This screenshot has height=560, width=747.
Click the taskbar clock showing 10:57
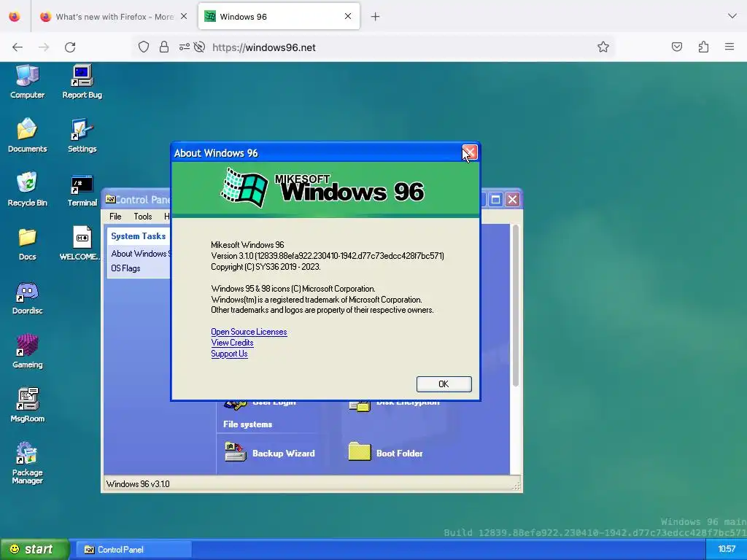[726, 549]
